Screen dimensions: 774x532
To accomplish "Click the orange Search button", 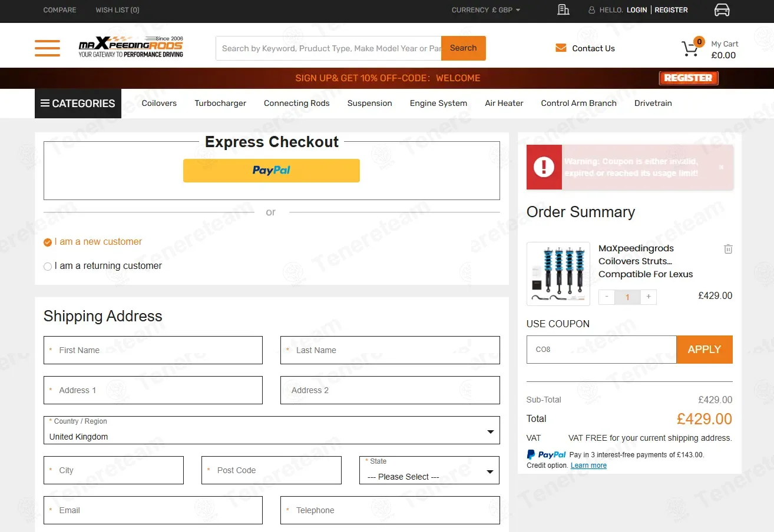I will click(464, 48).
